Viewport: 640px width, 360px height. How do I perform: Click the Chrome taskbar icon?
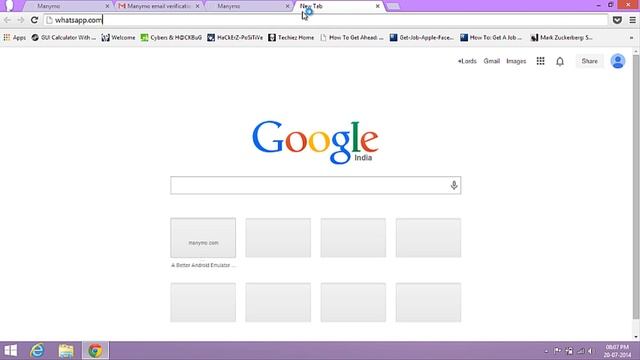[95, 351]
